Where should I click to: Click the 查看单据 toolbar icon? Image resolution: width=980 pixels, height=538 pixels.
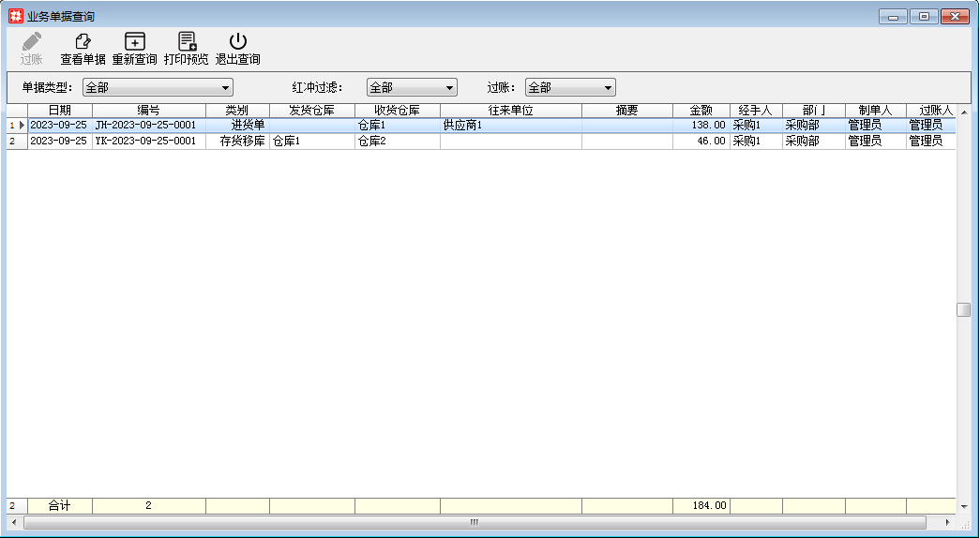tap(83, 42)
